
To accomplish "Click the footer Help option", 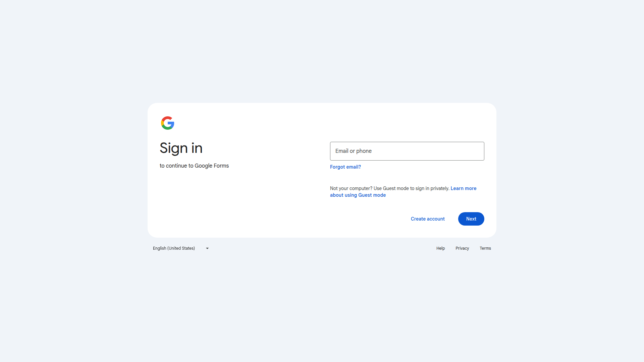I will click(440, 248).
